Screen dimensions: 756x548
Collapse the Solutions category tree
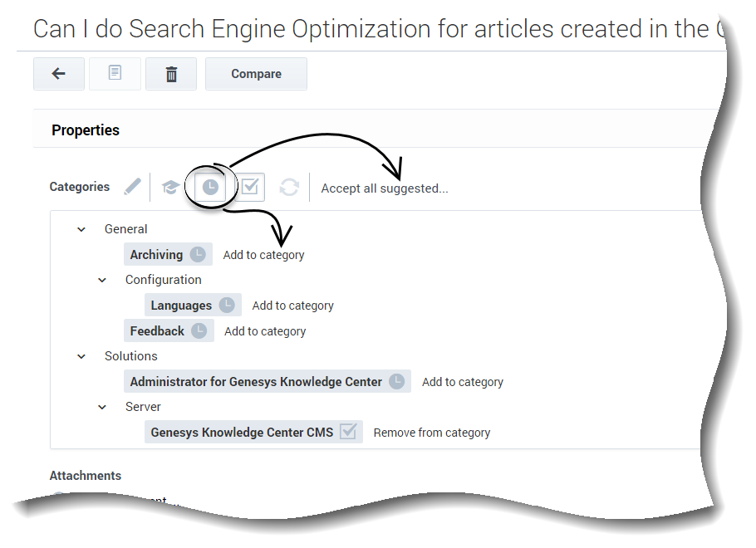point(81,356)
